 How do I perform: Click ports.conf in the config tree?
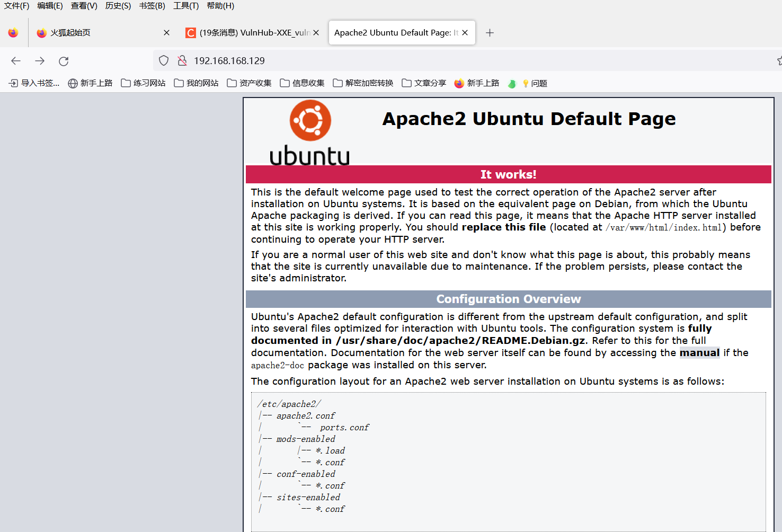point(344,428)
